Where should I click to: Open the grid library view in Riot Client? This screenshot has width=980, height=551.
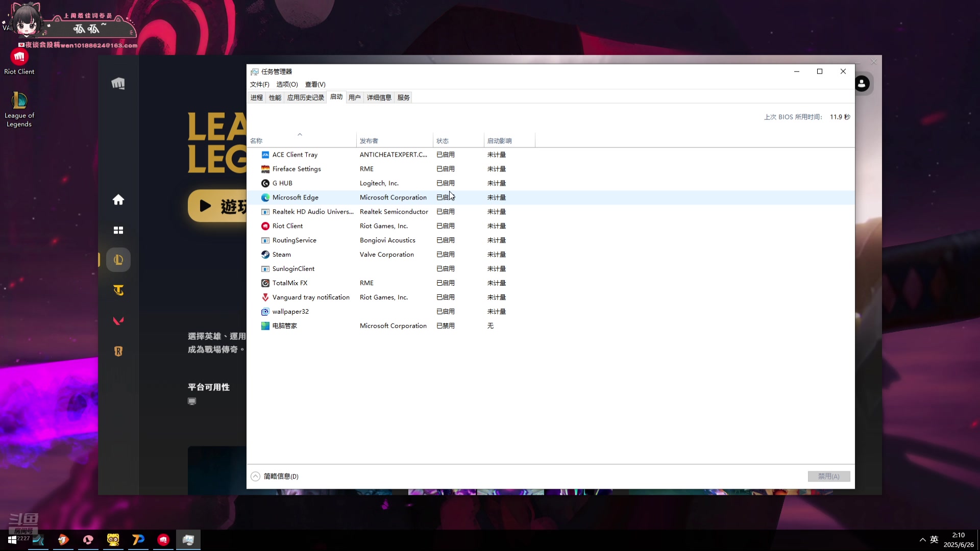(118, 230)
